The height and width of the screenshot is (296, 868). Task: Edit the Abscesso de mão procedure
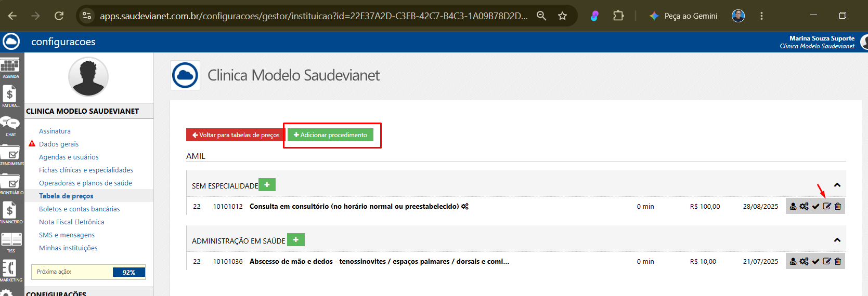point(827,261)
